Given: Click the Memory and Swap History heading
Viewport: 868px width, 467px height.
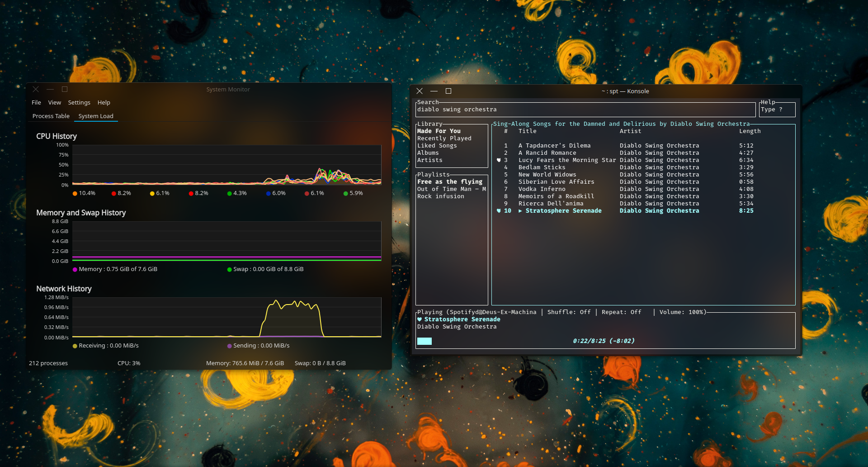Looking at the screenshot, I should (81, 213).
